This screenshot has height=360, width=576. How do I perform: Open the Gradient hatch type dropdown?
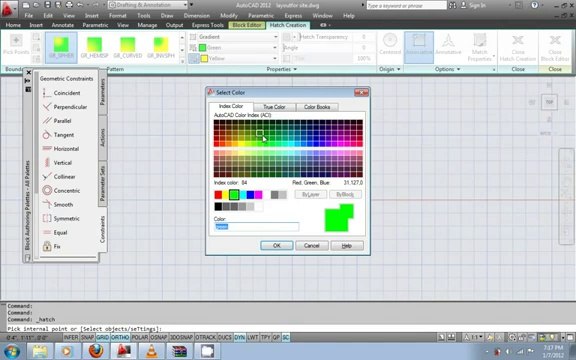tap(276, 37)
